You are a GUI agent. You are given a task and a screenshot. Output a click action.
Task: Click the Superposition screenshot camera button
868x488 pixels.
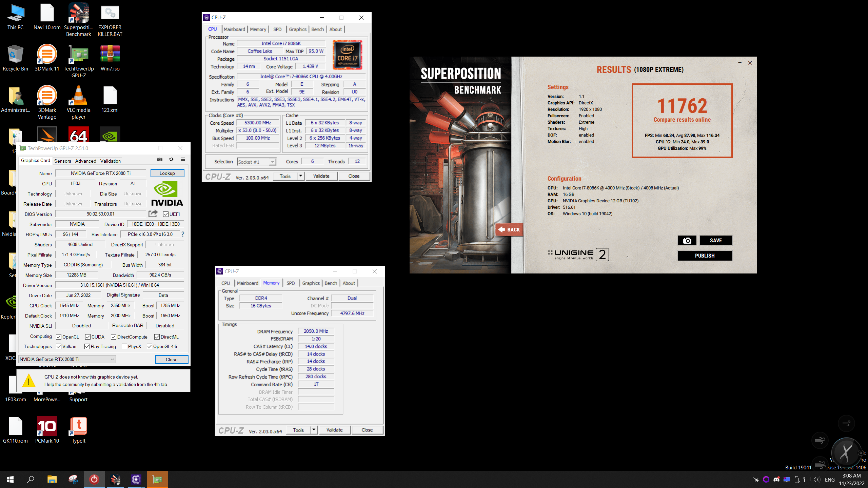click(687, 241)
